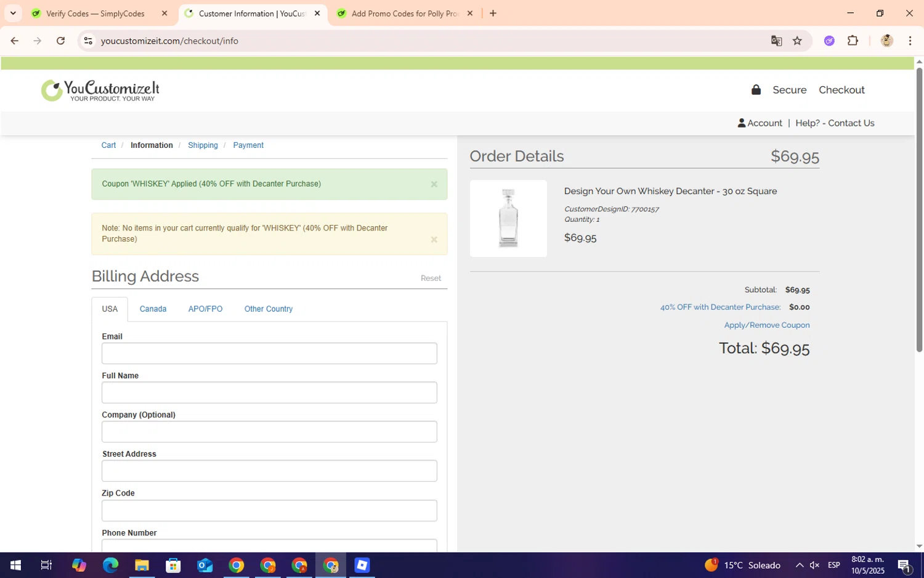This screenshot has width=924, height=578.
Task: Click the Zip Code field
Action: [269, 510]
